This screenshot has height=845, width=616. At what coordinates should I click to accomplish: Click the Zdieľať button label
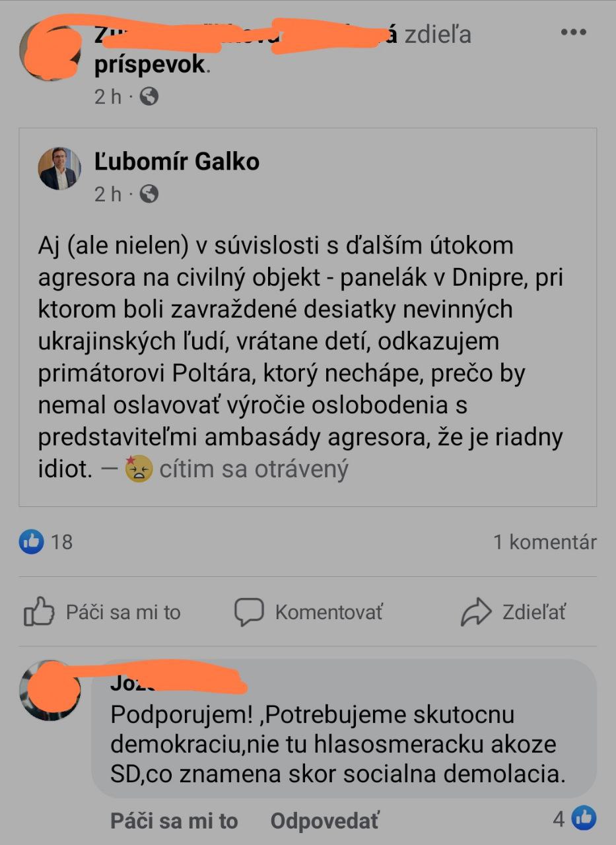pyautogui.click(x=534, y=612)
